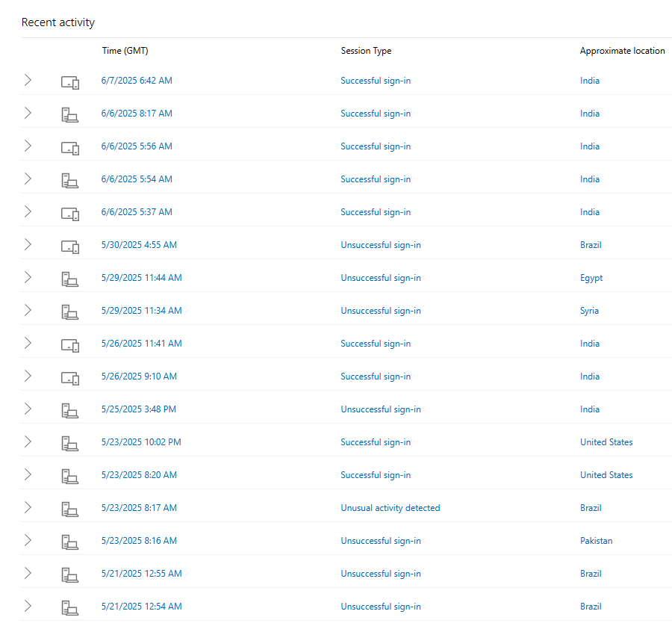Expand the 5/23/2025 8:17 AM activity row
The height and width of the screenshot is (626, 672).
click(28, 508)
